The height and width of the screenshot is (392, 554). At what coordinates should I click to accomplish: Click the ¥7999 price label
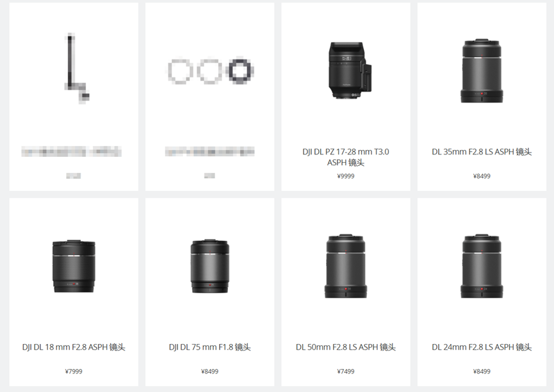pos(74,372)
